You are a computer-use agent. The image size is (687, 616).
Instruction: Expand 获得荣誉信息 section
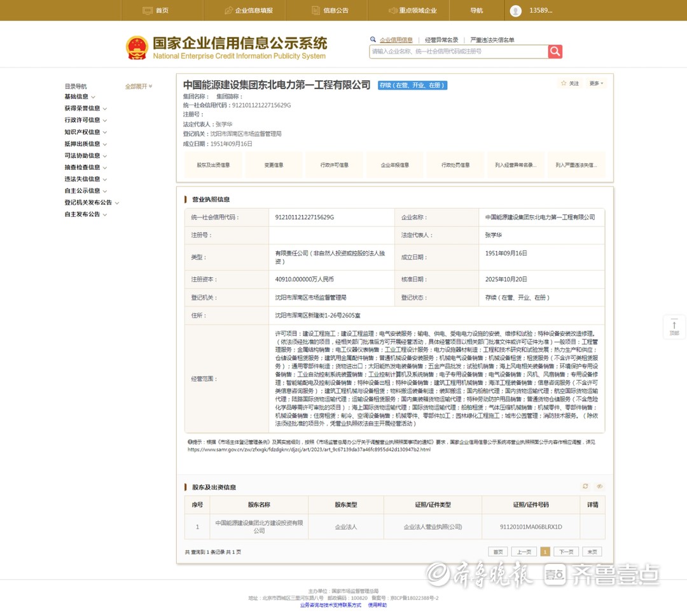tap(85, 108)
